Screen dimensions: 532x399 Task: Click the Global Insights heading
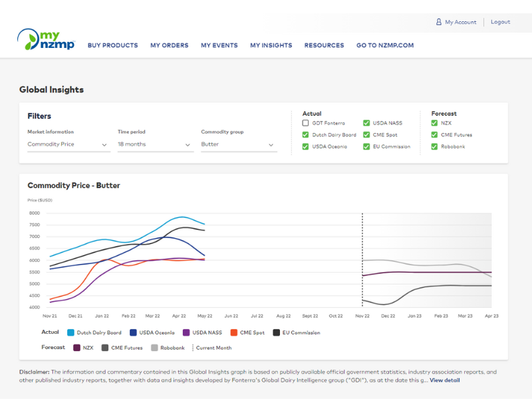[x=52, y=90]
